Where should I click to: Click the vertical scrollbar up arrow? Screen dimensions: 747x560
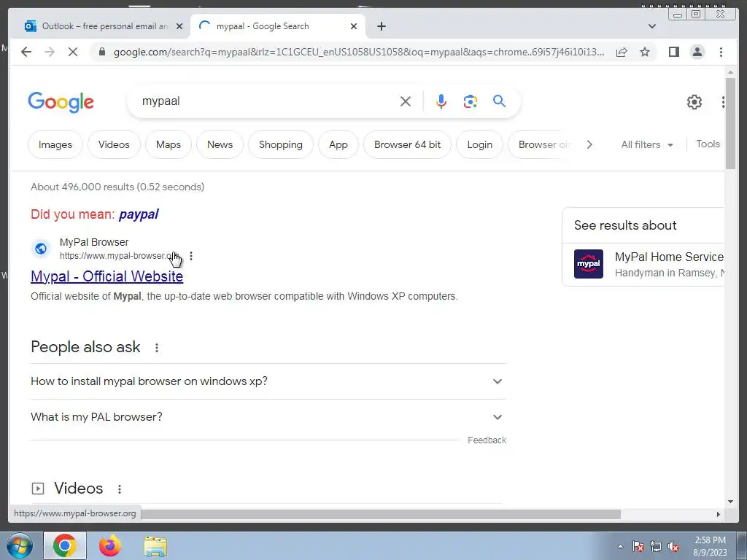pyautogui.click(x=730, y=72)
